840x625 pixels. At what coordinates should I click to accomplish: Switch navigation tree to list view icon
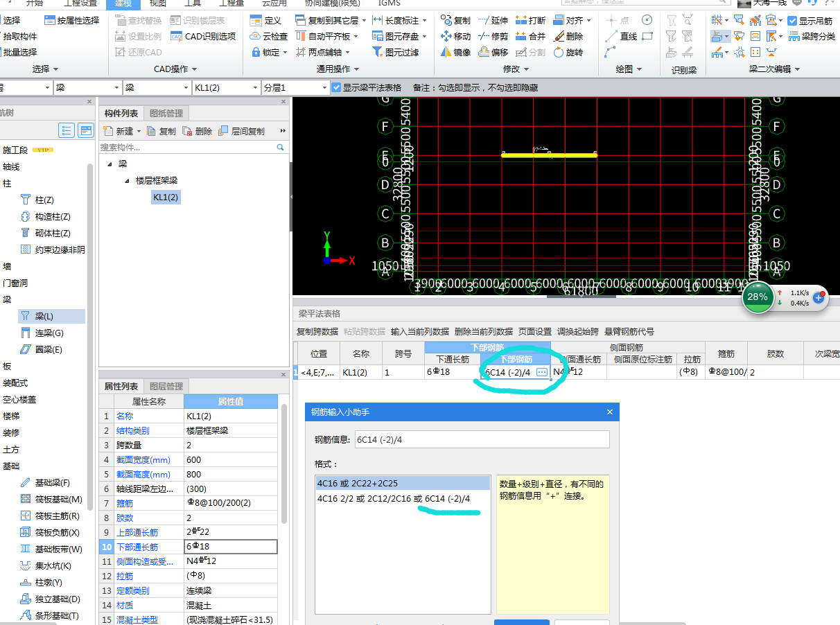[67, 130]
